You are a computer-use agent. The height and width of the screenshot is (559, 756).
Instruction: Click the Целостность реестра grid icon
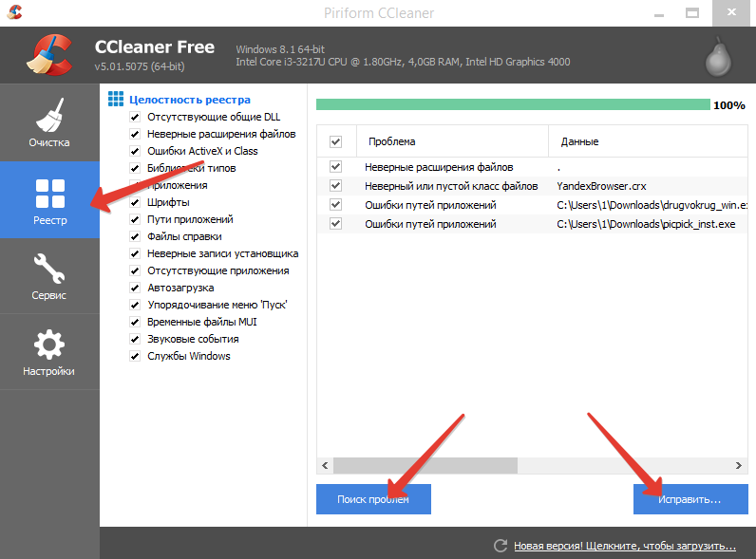pos(116,100)
